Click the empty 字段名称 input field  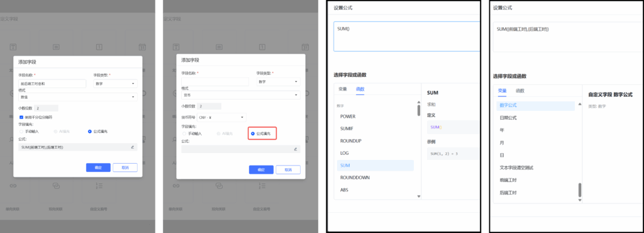click(x=215, y=82)
